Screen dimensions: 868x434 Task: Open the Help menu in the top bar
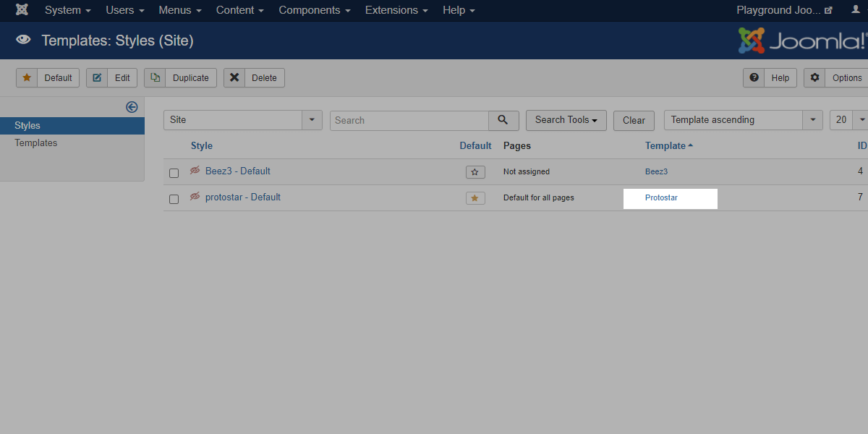[x=459, y=10]
